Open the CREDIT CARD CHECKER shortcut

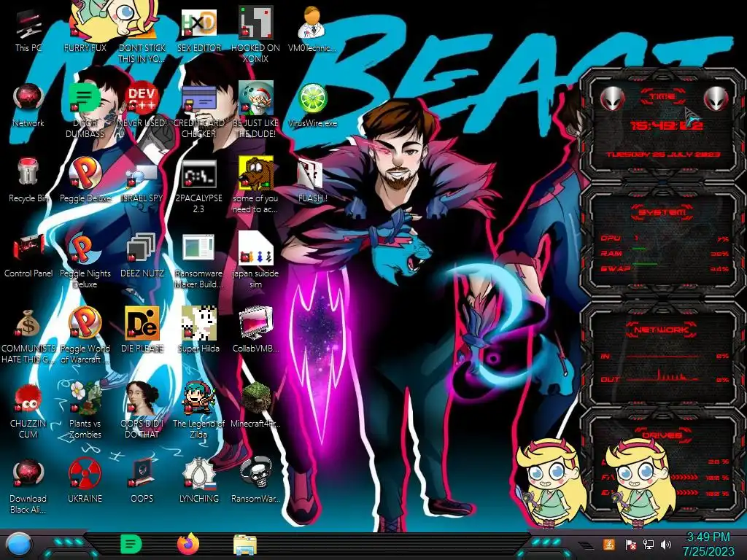tap(198, 111)
